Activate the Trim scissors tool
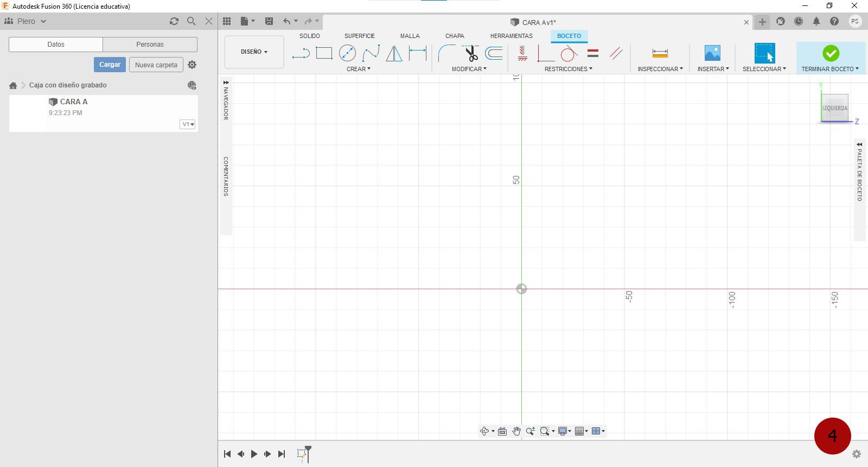The width and height of the screenshot is (868, 467). point(471,53)
